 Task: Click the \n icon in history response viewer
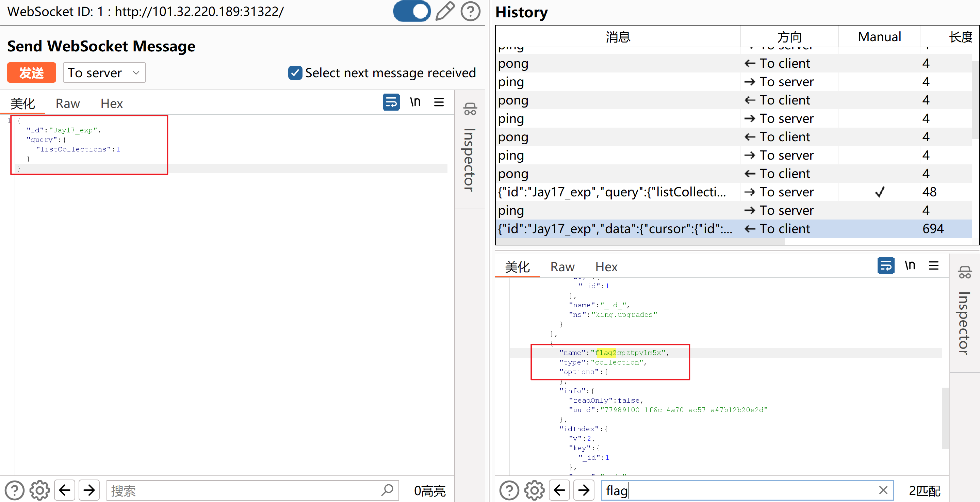tap(910, 266)
